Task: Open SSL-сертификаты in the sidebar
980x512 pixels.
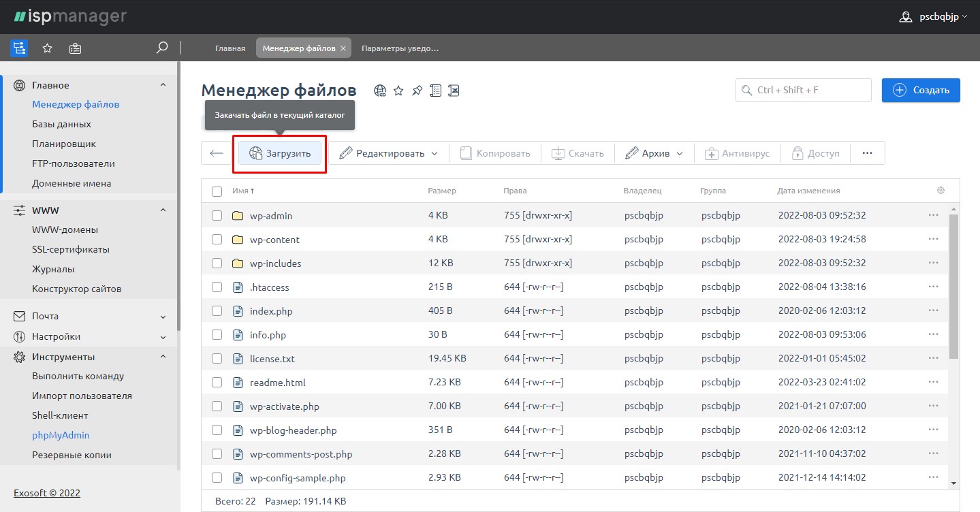Action: coord(71,249)
